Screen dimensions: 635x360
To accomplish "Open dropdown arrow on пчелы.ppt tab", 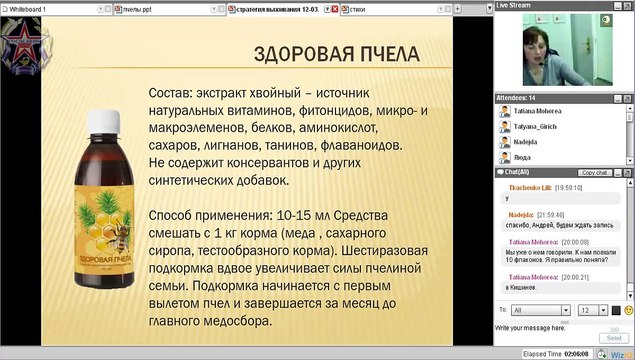I will [x=214, y=9].
